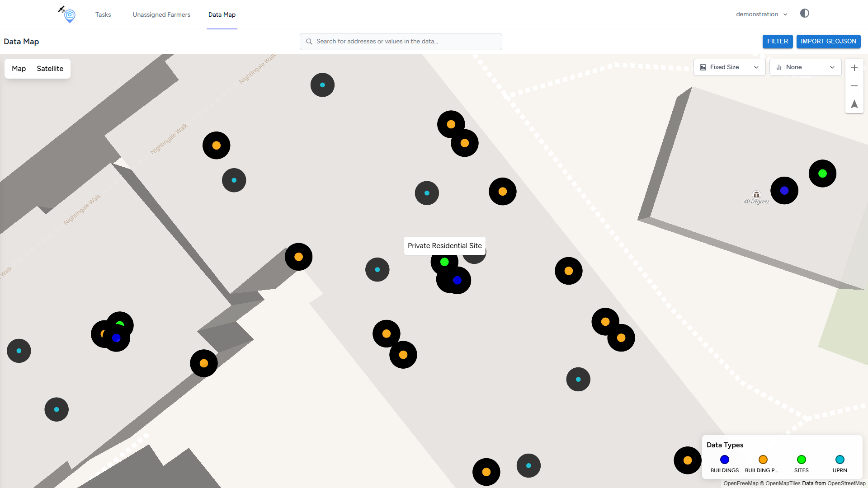Image resolution: width=868 pixels, height=488 pixels.
Task: Click the IMPORT GEOJSON button
Action: pyautogui.click(x=828, y=42)
